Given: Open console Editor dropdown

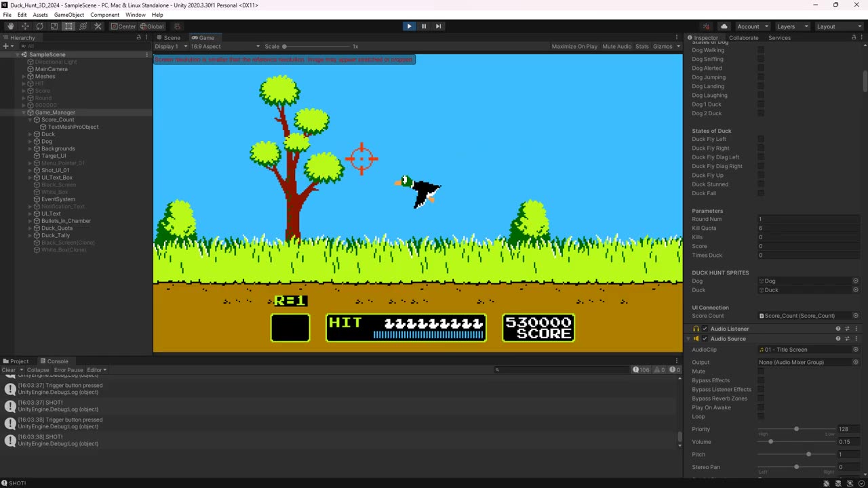Looking at the screenshot, I should (97, 370).
